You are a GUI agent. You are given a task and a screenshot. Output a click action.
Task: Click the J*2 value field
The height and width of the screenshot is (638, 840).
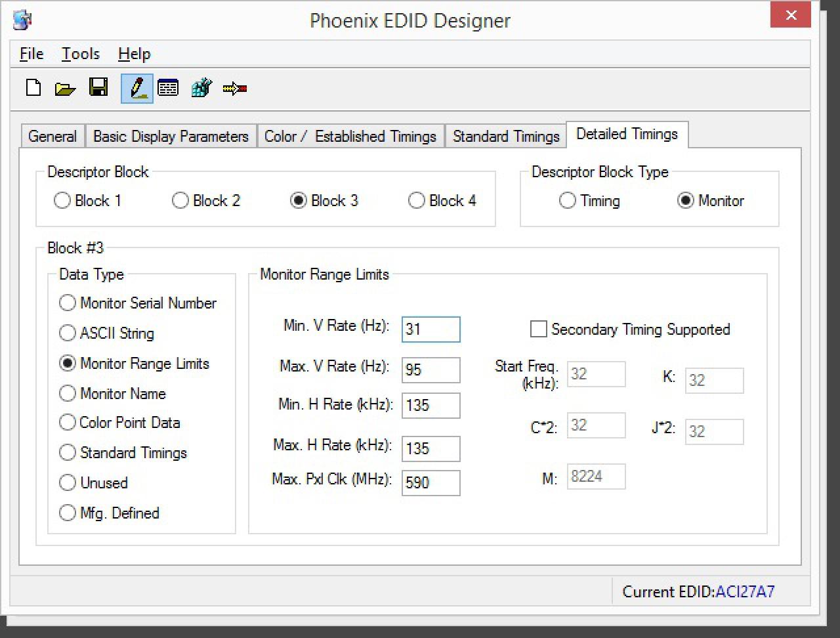pos(714,432)
